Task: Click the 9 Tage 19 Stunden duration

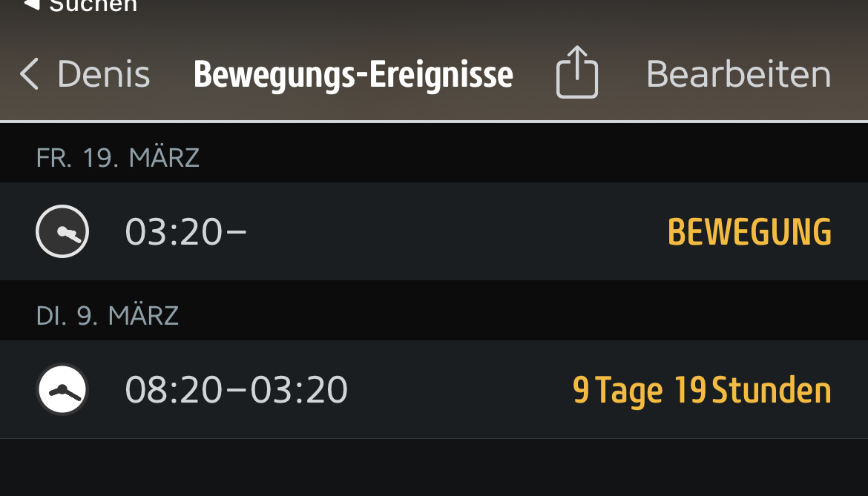Action: tap(702, 390)
